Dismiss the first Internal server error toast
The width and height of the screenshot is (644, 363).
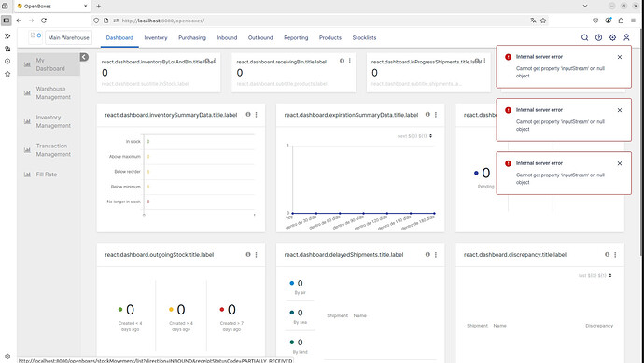coord(620,57)
